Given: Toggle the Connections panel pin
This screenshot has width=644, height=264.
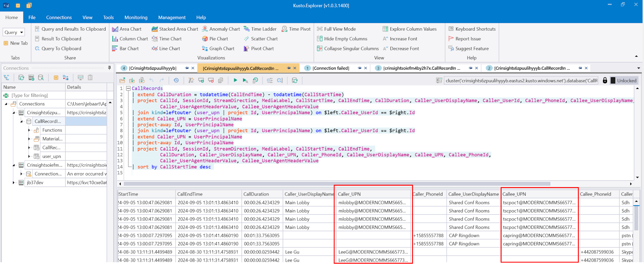Looking at the screenshot, I should click(x=109, y=68).
